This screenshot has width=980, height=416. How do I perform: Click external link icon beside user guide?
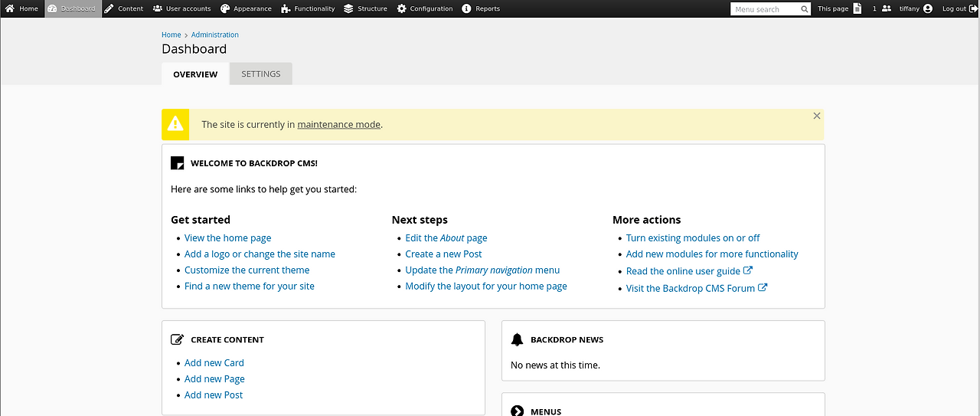[x=748, y=270]
